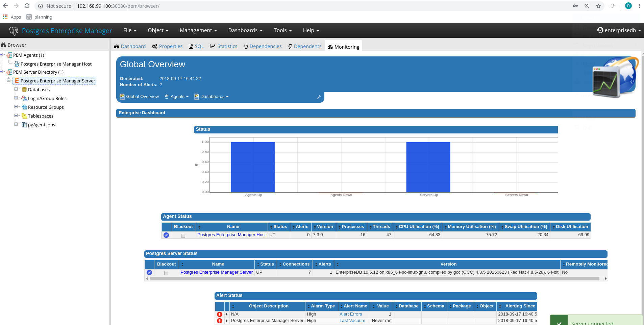Collapse the PEM Server Directory node
Image resolution: width=644 pixels, height=325 pixels.
[x=2, y=71]
